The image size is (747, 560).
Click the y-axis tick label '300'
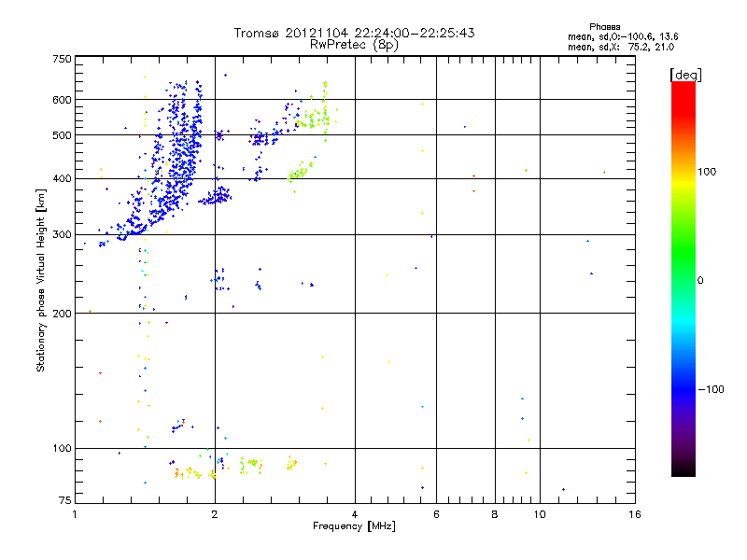coord(62,234)
